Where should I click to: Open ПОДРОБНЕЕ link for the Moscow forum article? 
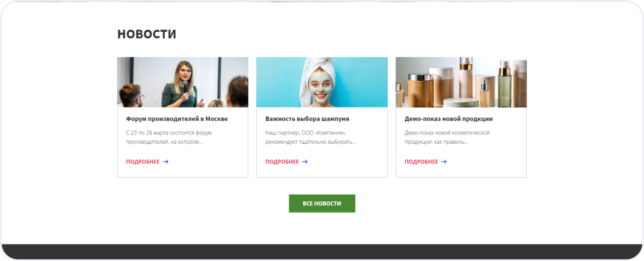point(143,162)
